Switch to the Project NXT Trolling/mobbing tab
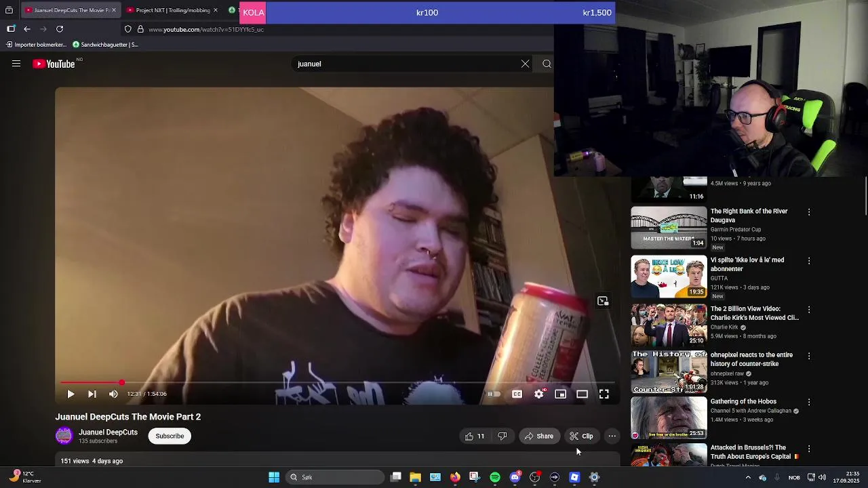The width and height of the screenshot is (868, 488). click(x=173, y=10)
